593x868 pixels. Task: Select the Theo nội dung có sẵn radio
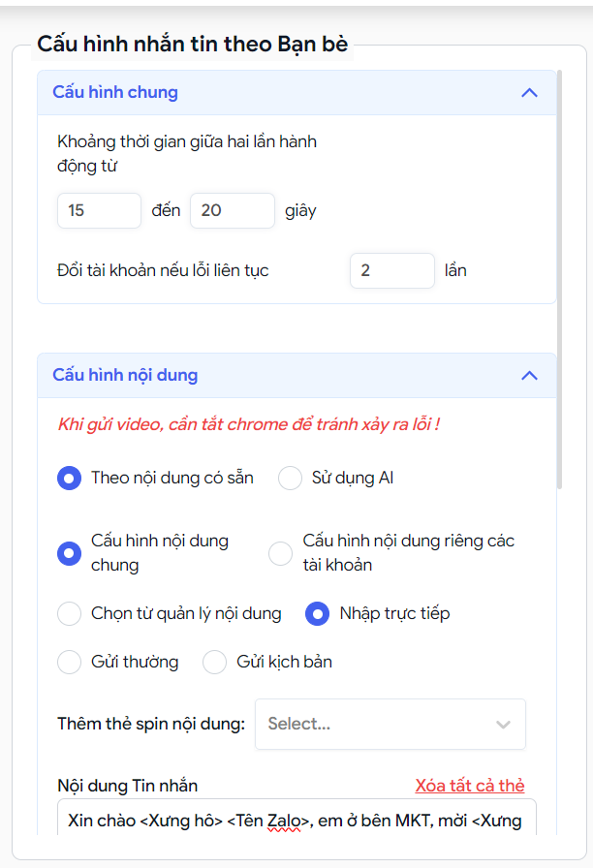[x=69, y=478]
